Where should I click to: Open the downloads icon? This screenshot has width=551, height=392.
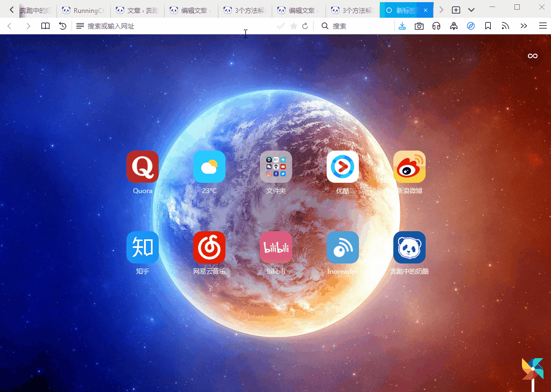pyautogui.click(x=402, y=26)
